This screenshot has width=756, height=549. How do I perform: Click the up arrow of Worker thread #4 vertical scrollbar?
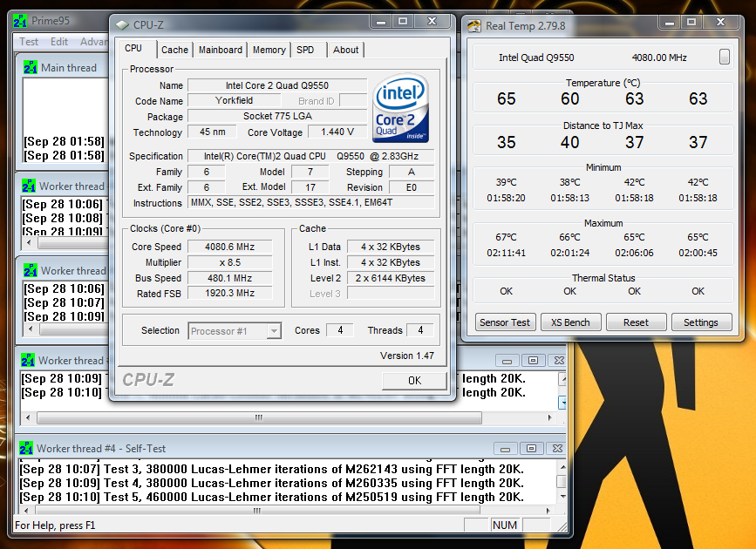(x=562, y=466)
